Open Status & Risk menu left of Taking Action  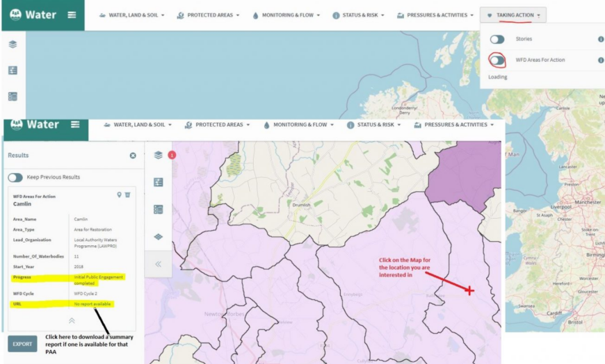[x=358, y=15]
